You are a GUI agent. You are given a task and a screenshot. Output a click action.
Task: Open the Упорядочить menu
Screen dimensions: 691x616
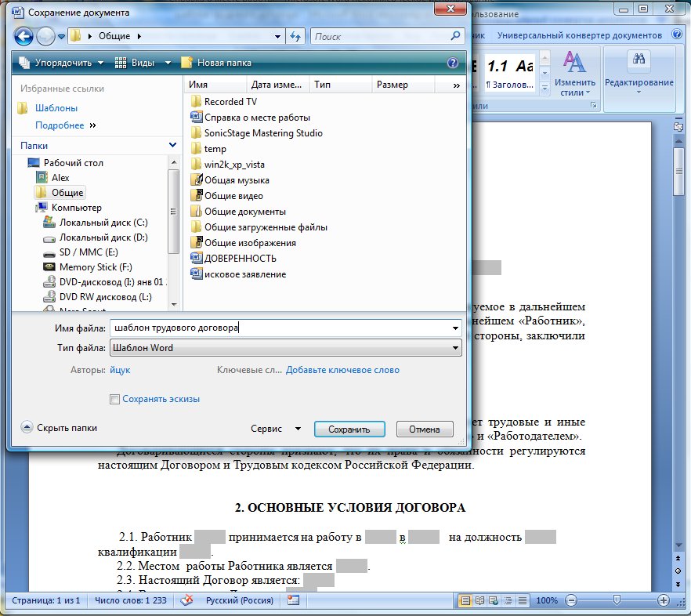click(x=61, y=63)
